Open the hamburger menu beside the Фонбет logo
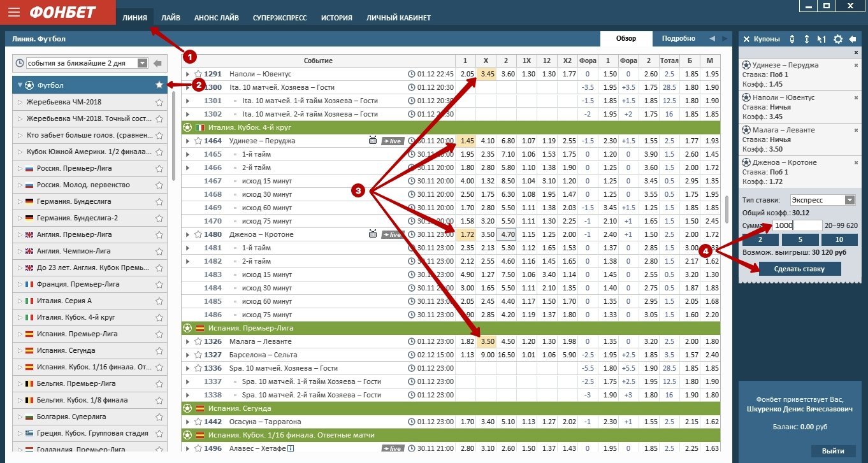Screen dimensions: 868x463 point(15,12)
